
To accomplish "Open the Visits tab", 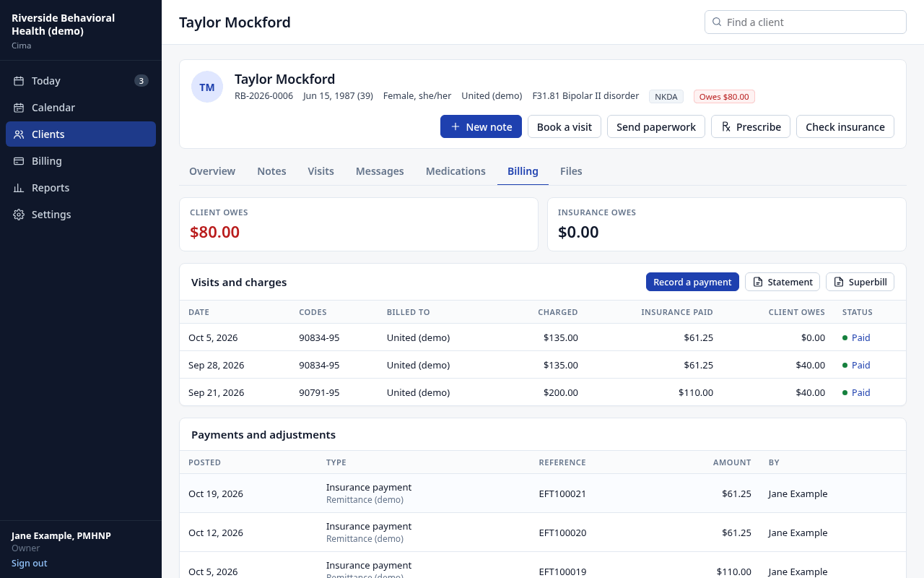I will click(x=321, y=171).
